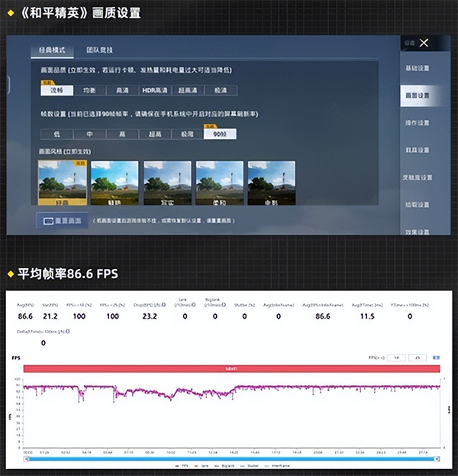Pick the 鲜艳 picture style thumbnail
458x476 pixels.
pos(114,183)
